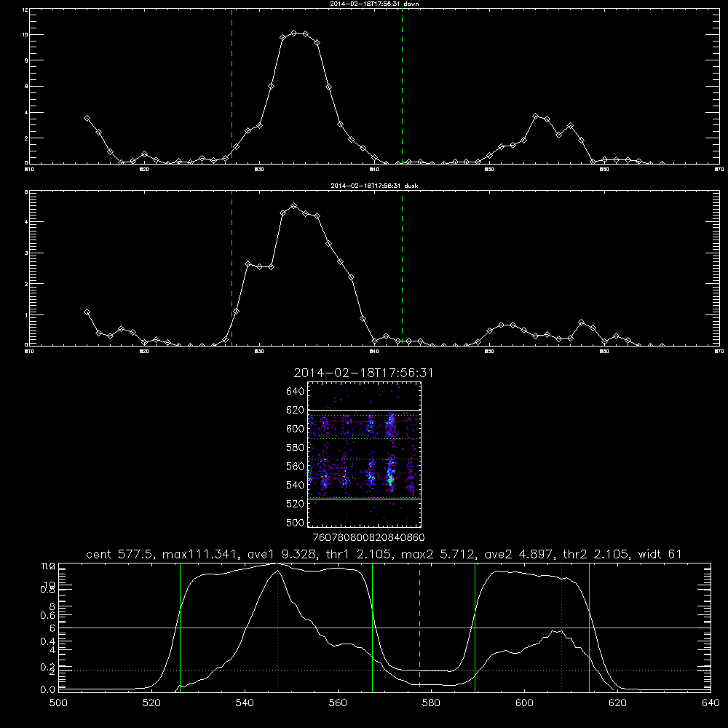Select the solid green boundary line near 614
Image resolution: width=728 pixels, height=728 pixels.
click(x=589, y=627)
